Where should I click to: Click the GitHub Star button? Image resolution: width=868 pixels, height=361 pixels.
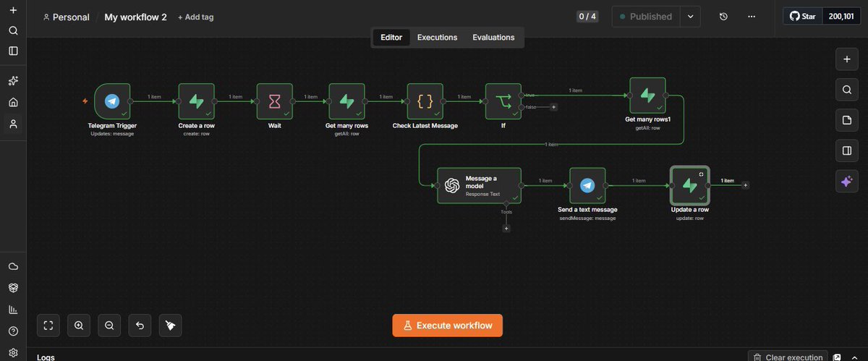[x=803, y=16]
